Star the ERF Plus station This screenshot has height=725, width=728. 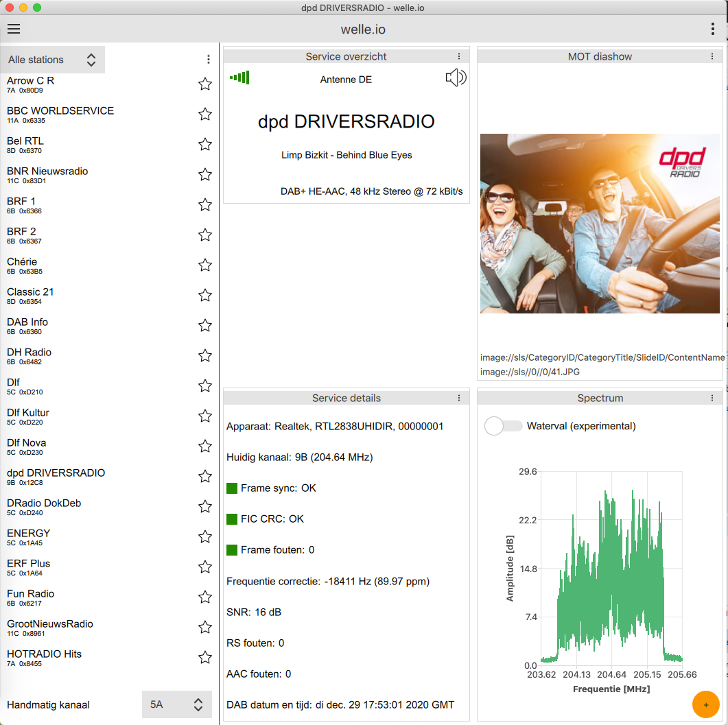tap(205, 567)
